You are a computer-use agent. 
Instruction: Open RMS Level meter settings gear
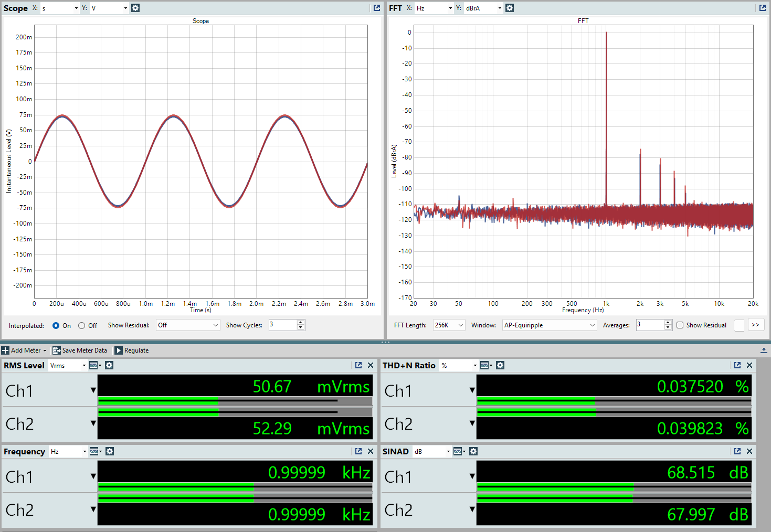click(x=109, y=365)
